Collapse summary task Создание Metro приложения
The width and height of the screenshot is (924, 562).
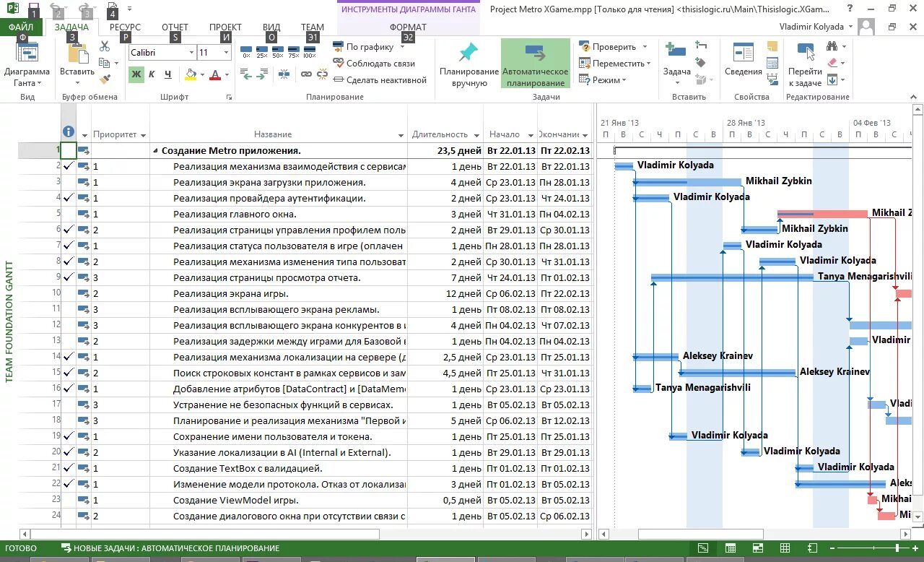[155, 151]
